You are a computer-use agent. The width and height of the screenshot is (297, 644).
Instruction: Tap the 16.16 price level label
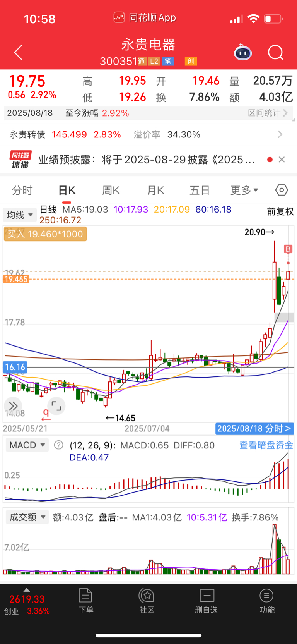[x=15, y=367]
